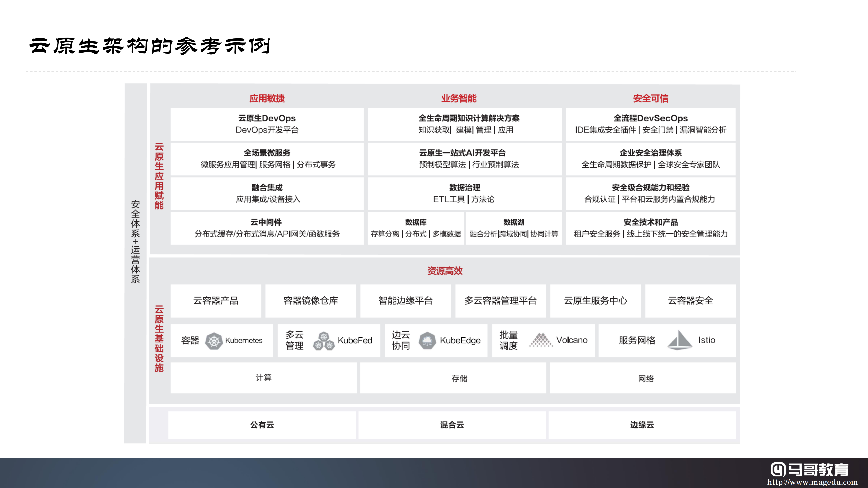The height and width of the screenshot is (488, 868).
Task: Click the 边缘云 block
Action: [642, 425]
